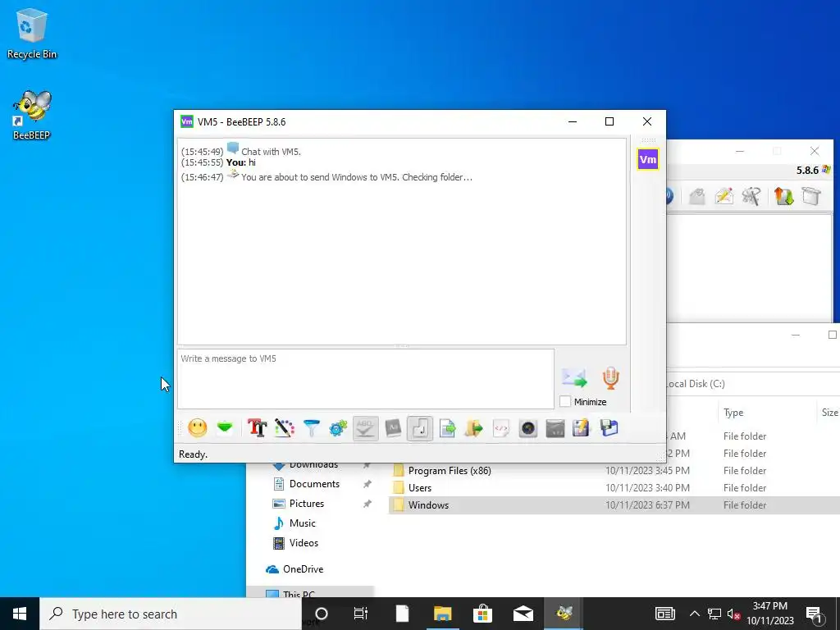
Task: Open the Windows Start menu
Action: click(x=20, y=614)
